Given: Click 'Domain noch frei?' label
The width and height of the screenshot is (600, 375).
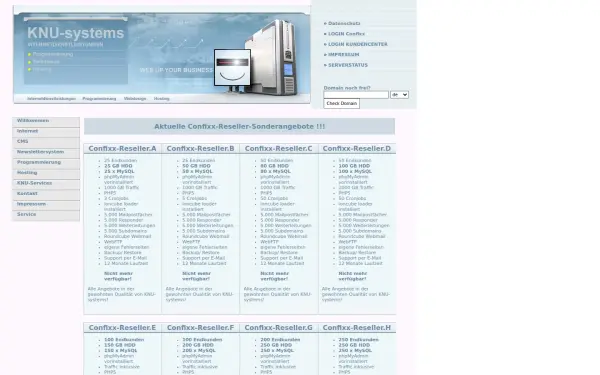Looking at the screenshot, I should [347, 88].
